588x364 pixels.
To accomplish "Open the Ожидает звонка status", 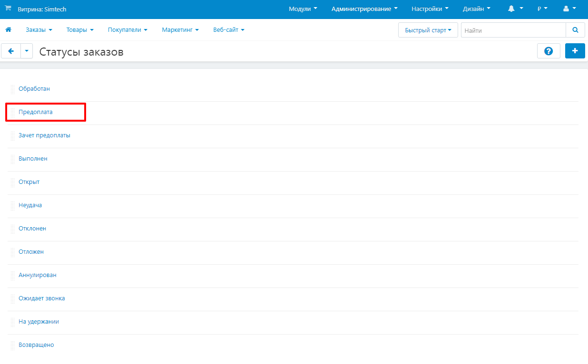I will pos(42,298).
